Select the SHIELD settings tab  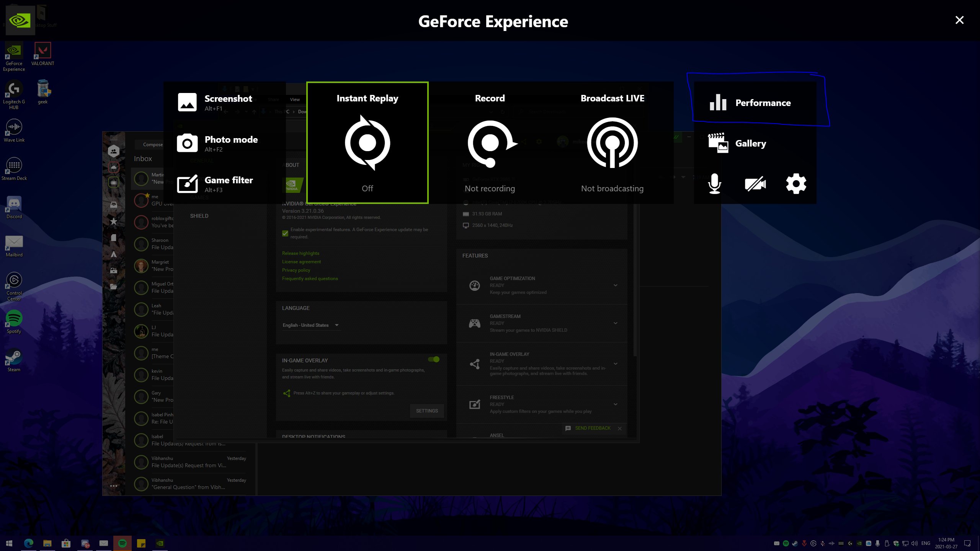click(199, 216)
